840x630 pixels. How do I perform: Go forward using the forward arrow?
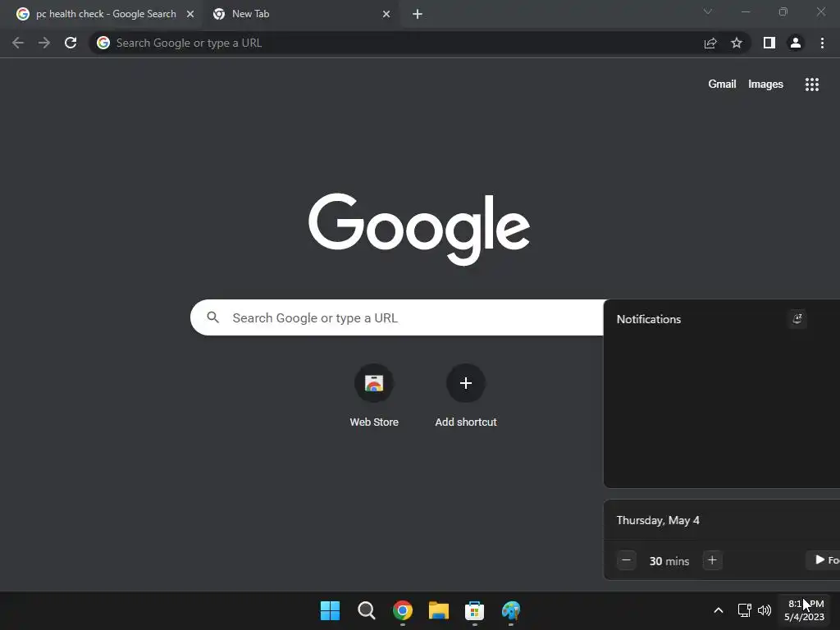pyautogui.click(x=44, y=43)
